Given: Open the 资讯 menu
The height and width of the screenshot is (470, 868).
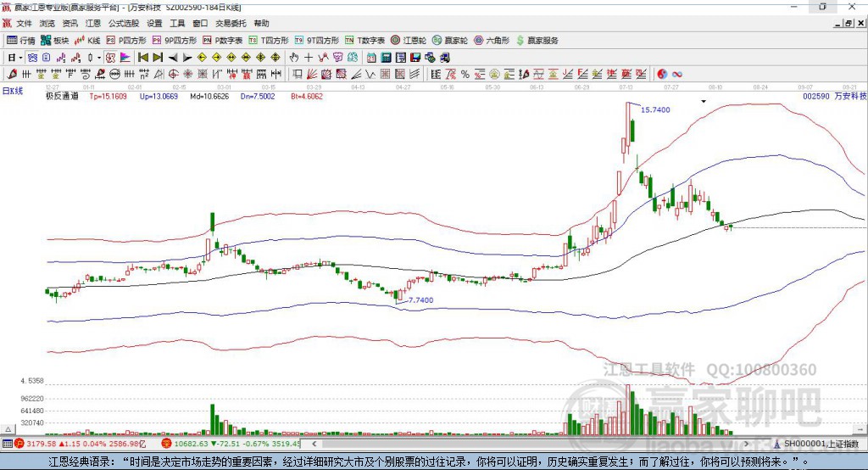Looking at the screenshot, I should pyautogui.click(x=70, y=23).
